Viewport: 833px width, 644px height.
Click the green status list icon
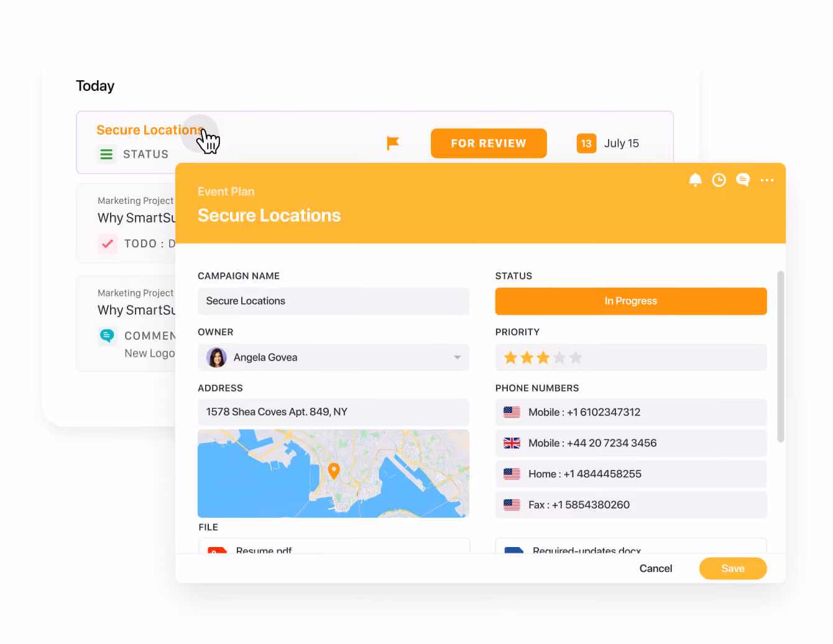coord(106,154)
